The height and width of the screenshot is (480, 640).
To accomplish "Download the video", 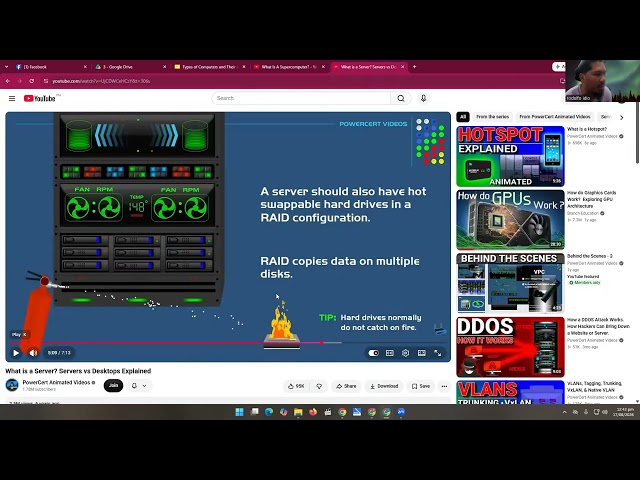I will (x=384, y=386).
